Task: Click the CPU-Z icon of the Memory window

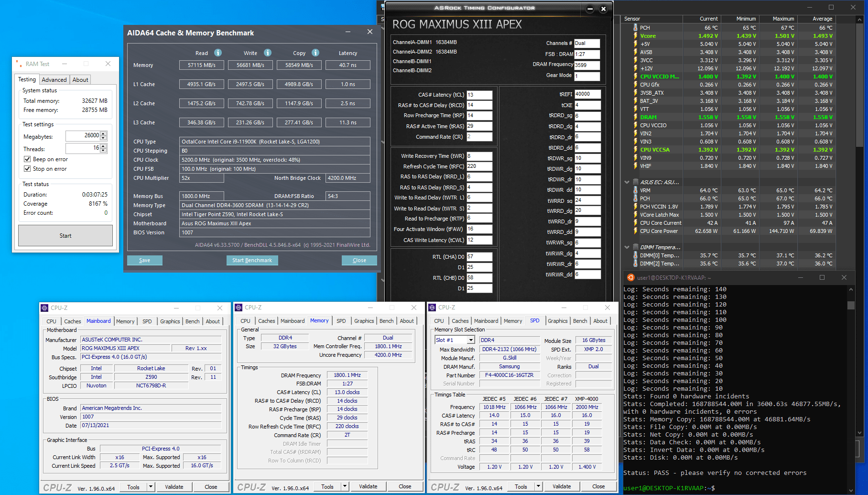Action: pyautogui.click(x=239, y=308)
